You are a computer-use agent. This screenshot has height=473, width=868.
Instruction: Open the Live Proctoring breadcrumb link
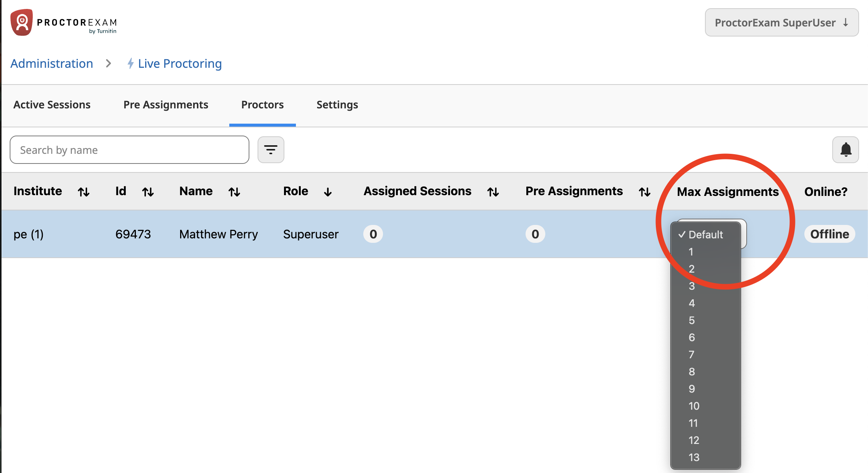(180, 63)
